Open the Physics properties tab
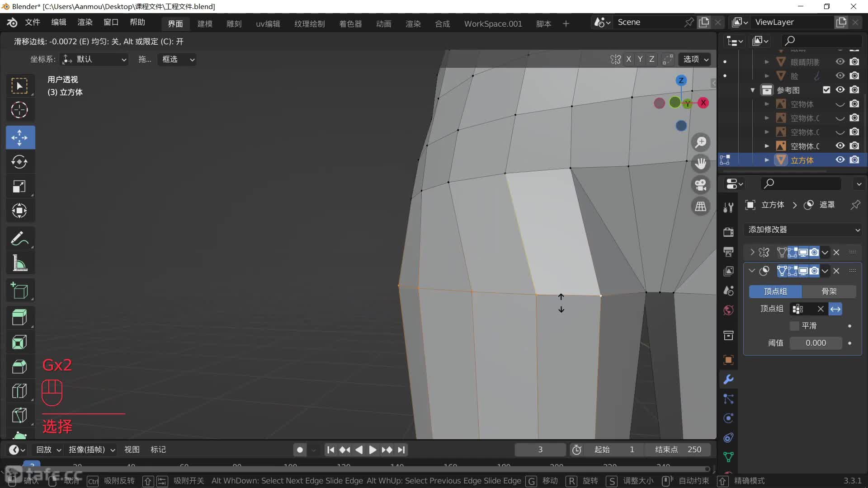The width and height of the screenshot is (868, 488). tap(728, 418)
